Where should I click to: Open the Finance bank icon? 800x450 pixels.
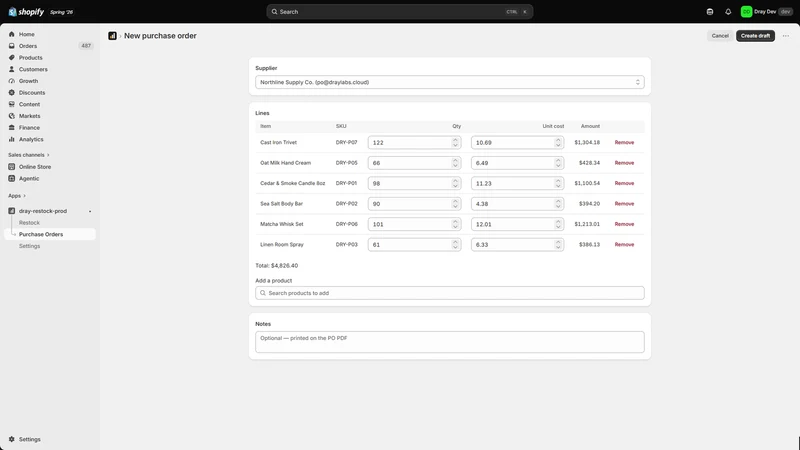[12, 128]
